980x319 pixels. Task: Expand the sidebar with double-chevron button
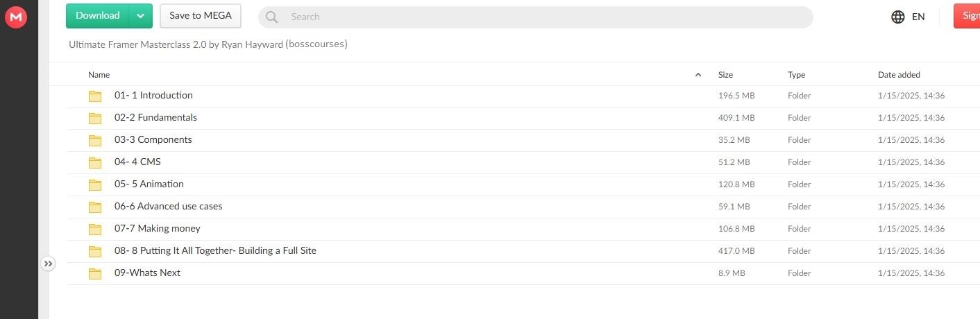48,264
